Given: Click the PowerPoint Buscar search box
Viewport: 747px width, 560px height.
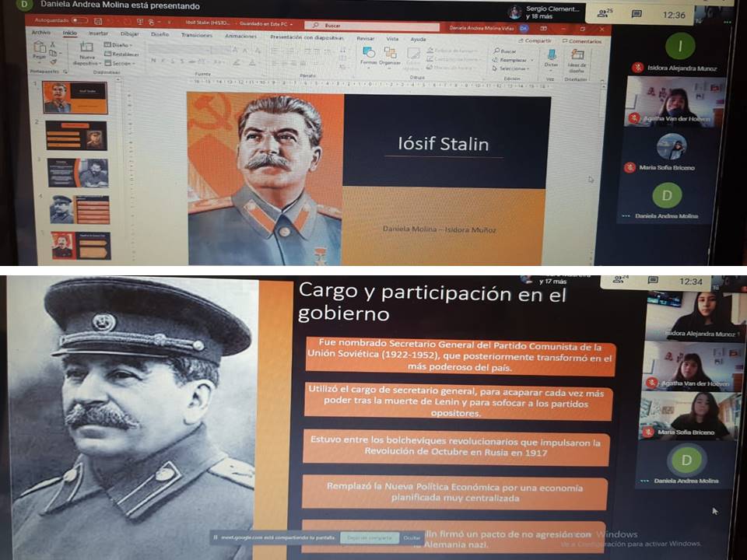Looking at the screenshot, I should (x=373, y=26).
